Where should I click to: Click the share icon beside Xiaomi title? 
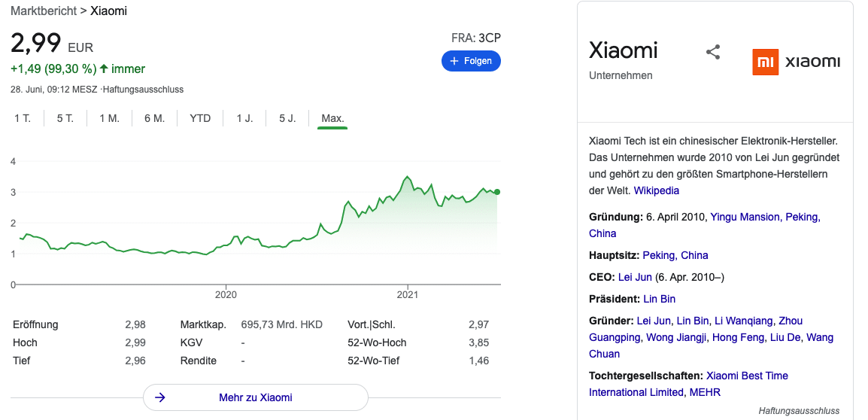713,53
